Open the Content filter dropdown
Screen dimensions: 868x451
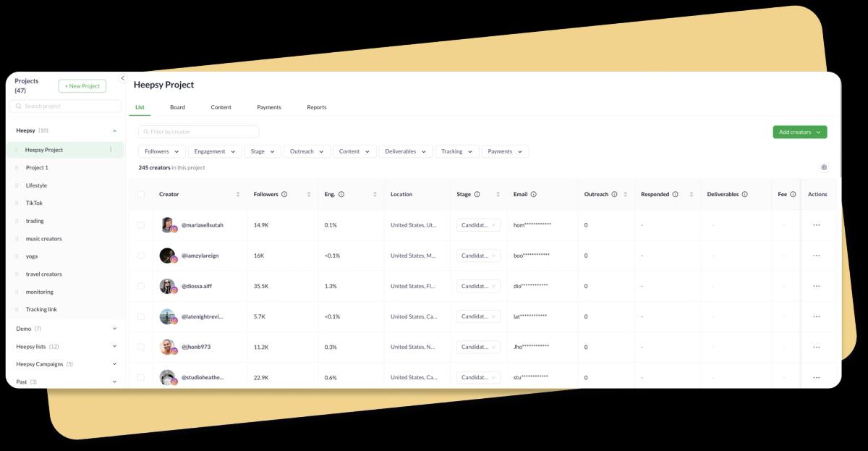[x=354, y=151]
